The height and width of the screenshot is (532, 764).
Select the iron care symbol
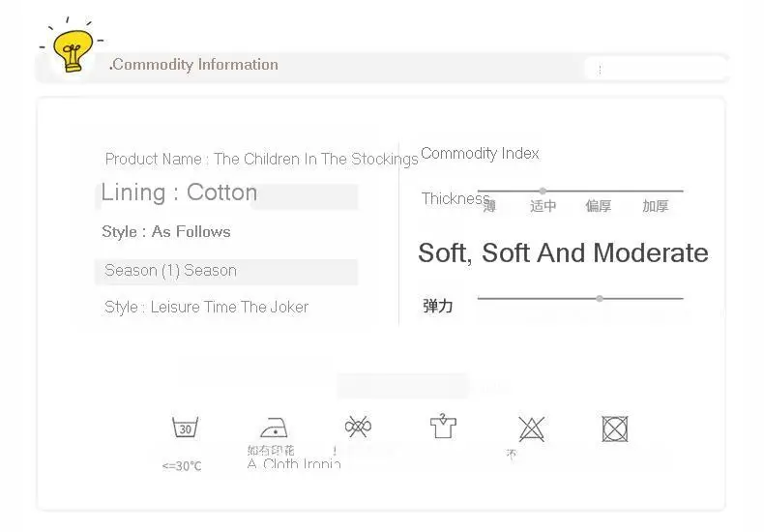pyautogui.click(x=274, y=429)
